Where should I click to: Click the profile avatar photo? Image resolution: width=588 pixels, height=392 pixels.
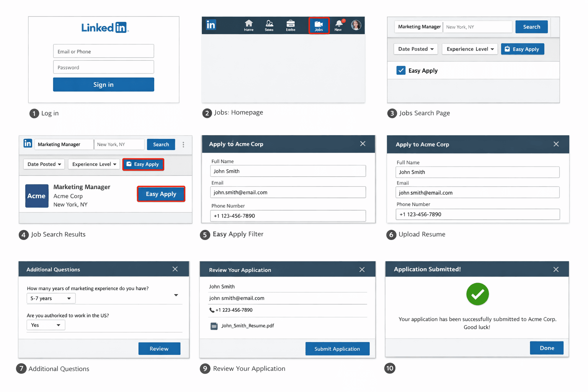tap(356, 25)
